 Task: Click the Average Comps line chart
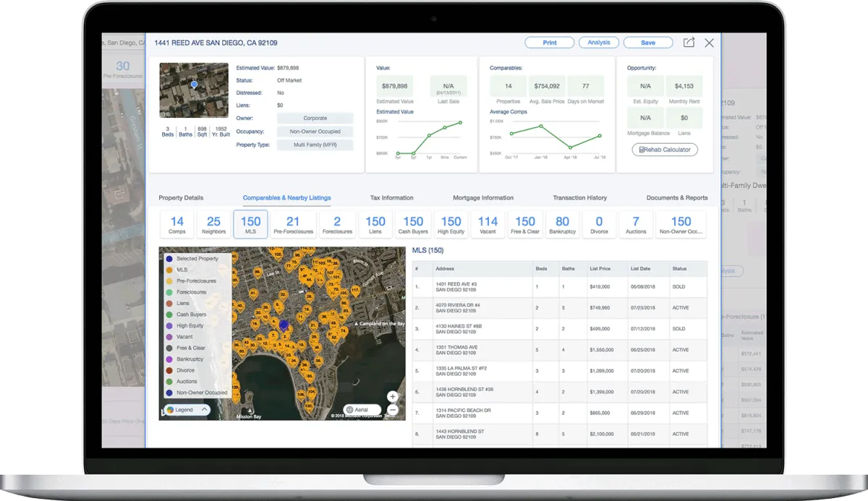pyautogui.click(x=546, y=137)
